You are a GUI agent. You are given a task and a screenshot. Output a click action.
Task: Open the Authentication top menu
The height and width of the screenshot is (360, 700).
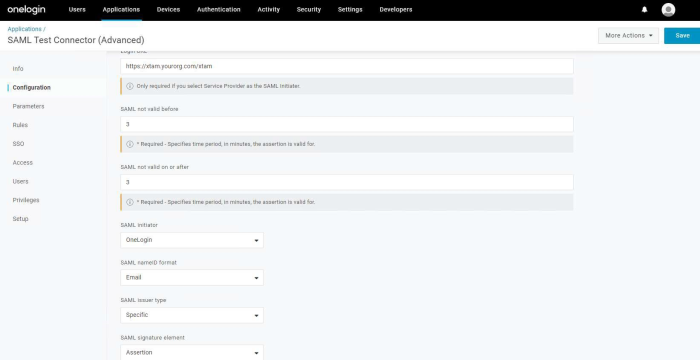(219, 9)
